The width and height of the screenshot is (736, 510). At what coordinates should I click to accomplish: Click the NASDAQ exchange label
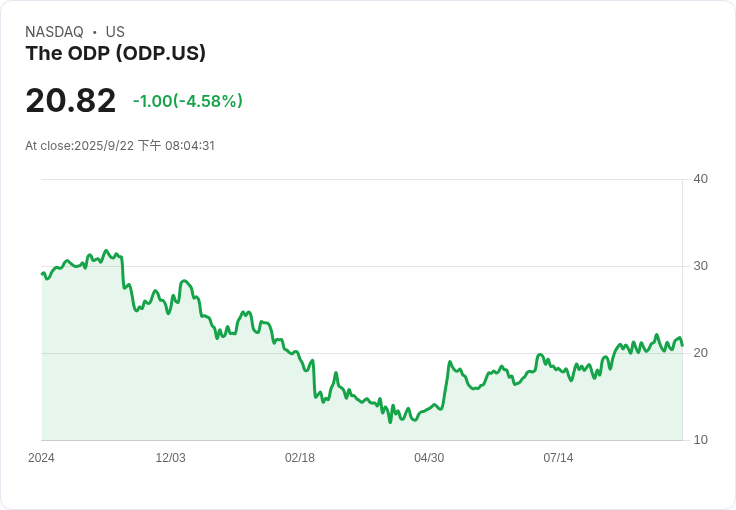[x=54, y=32]
